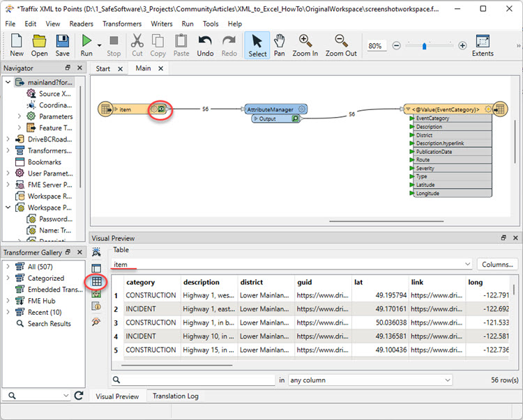Click the item reader inspect cache icon
The height and width of the screenshot is (420, 523).
point(161,109)
